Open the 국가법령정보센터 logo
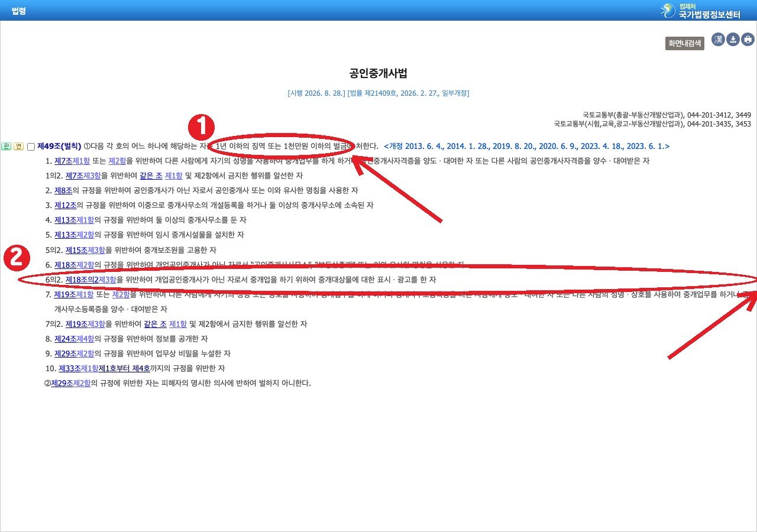Viewport: 757px width, 532px height. click(701, 10)
